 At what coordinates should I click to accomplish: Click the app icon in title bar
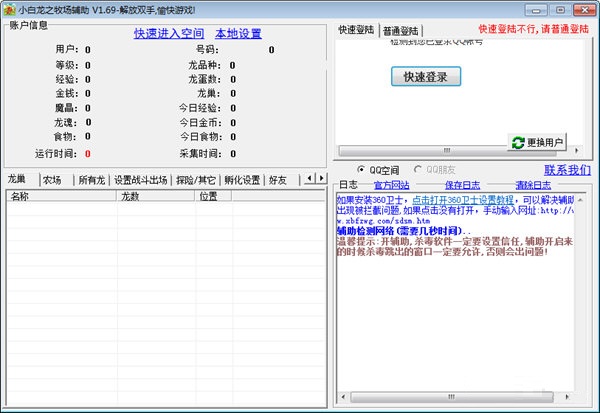pos(9,10)
